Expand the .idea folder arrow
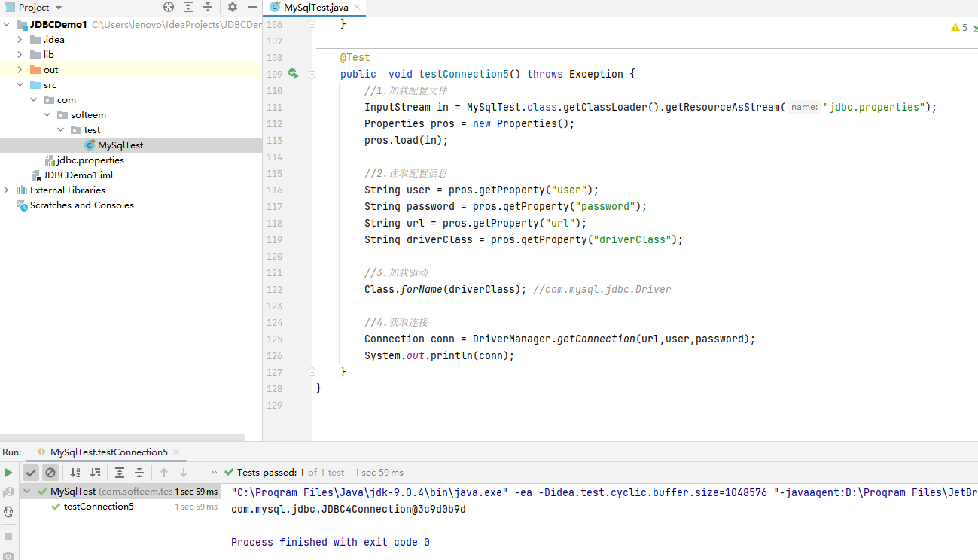This screenshot has width=978, height=560. click(20, 39)
